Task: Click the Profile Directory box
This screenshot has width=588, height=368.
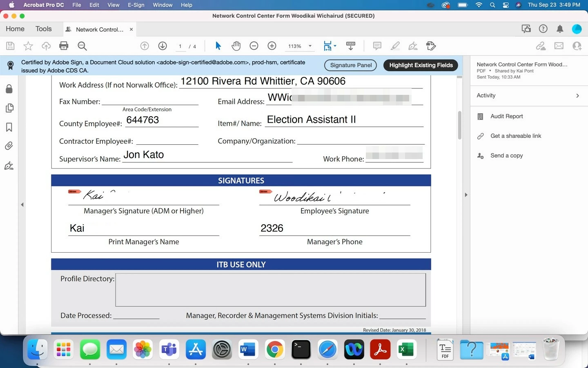Action: point(271,289)
